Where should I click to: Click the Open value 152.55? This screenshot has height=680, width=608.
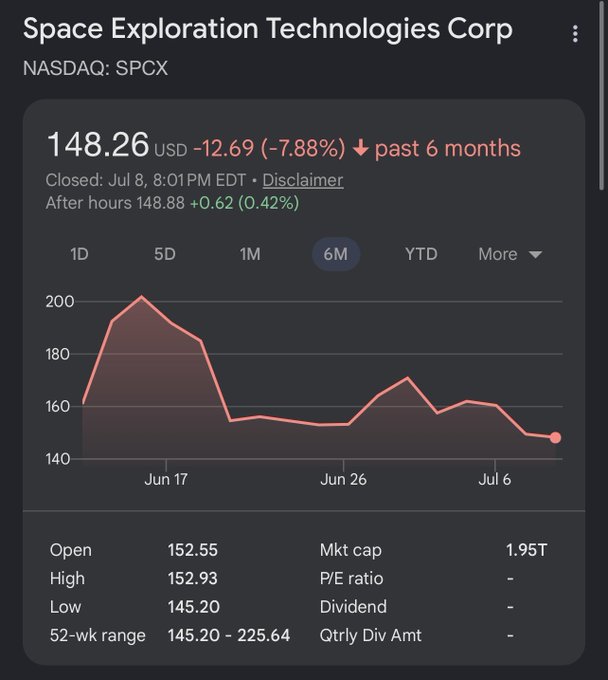[x=193, y=550]
